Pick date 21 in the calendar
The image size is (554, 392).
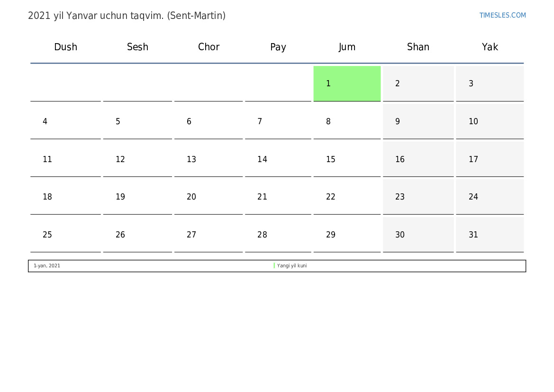point(278,197)
